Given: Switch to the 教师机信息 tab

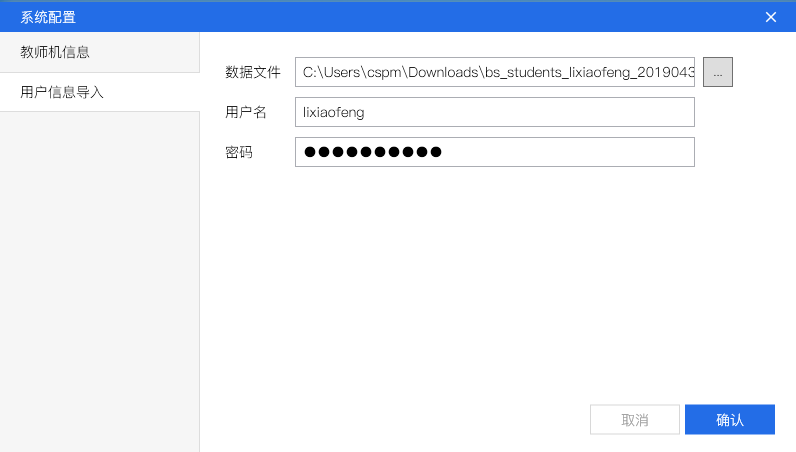Looking at the screenshot, I should click(x=55, y=52).
